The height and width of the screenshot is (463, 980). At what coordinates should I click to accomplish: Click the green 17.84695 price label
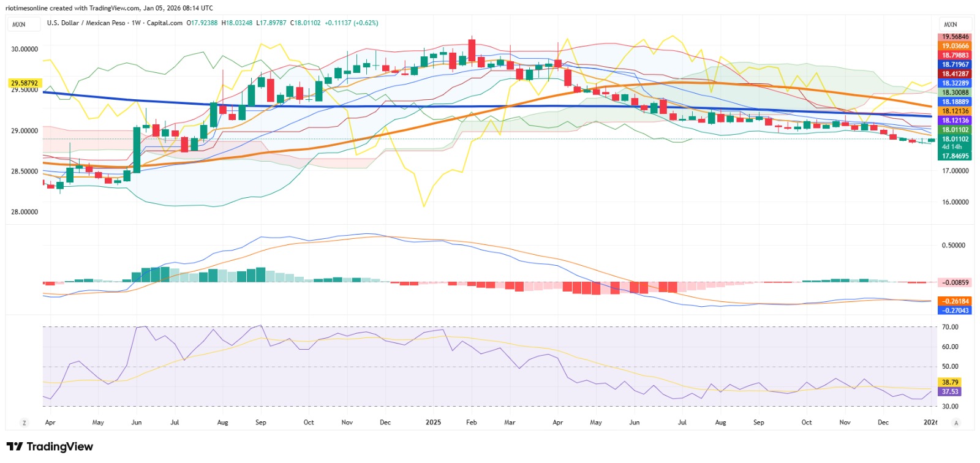click(x=955, y=156)
